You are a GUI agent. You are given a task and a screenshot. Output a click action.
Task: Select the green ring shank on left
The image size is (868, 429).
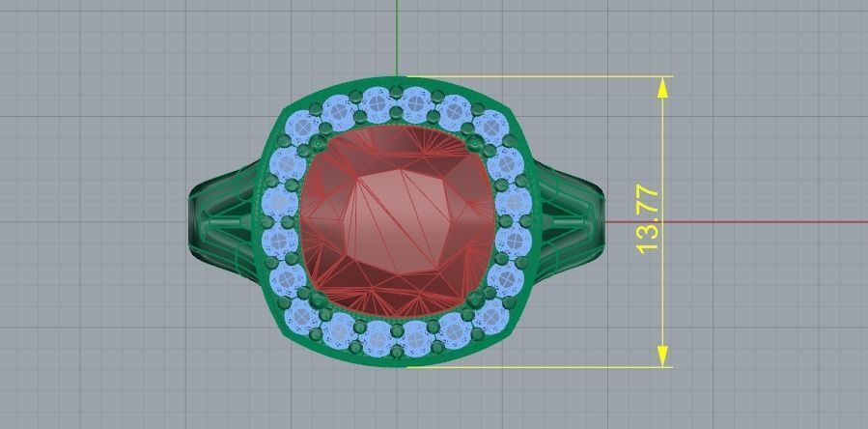click(224, 221)
